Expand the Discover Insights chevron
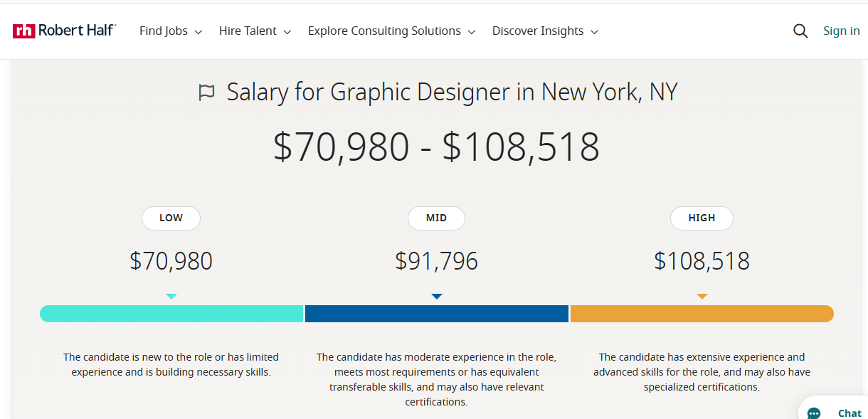 click(x=594, y=31)
